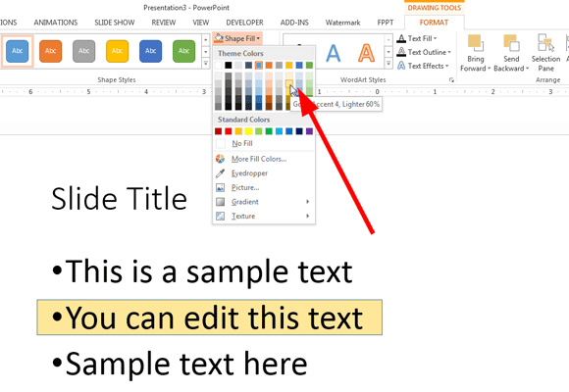569x392 pixels.
Task: Choose the orange outlined WordArt A style
Action: [367, 53]
